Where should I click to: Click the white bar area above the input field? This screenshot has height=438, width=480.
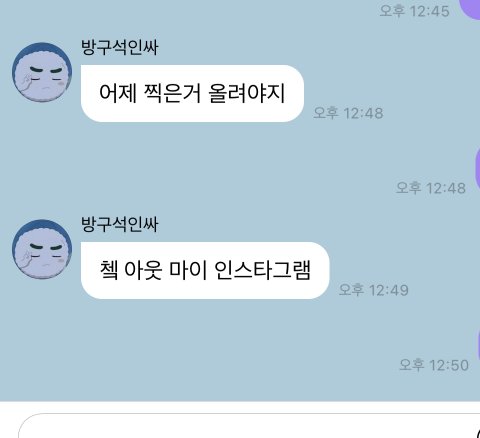(240, 407)
